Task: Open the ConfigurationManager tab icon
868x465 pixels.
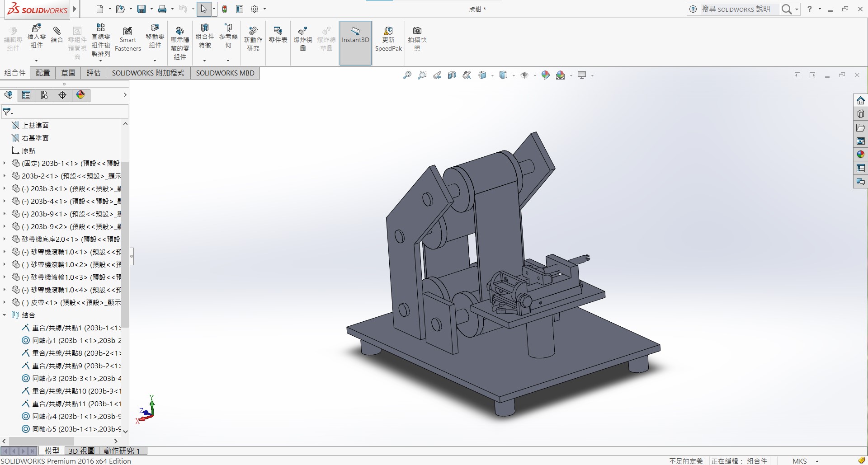Action: [44, 95]
